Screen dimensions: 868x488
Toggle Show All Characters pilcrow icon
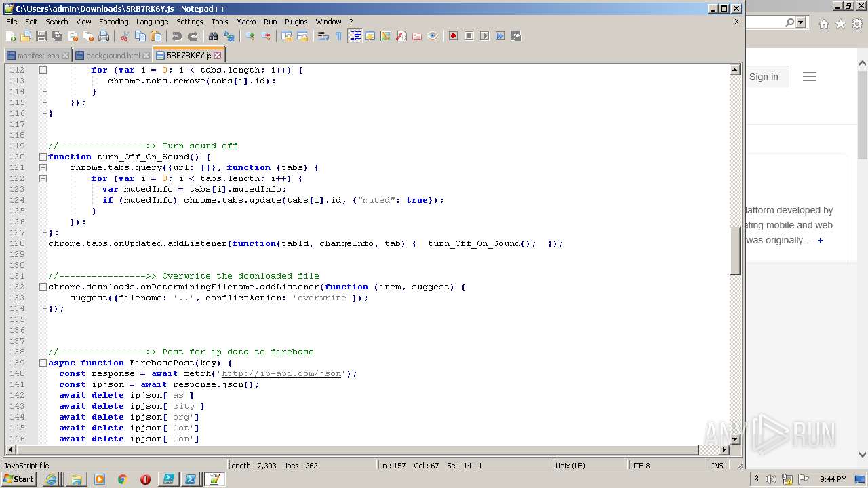click(339, 36)
